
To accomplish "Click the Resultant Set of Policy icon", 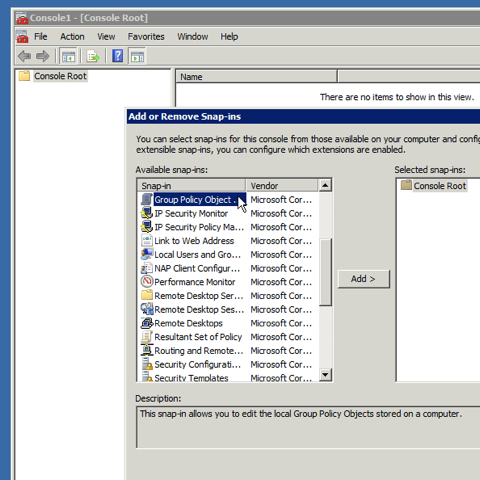I will [146, 337].
